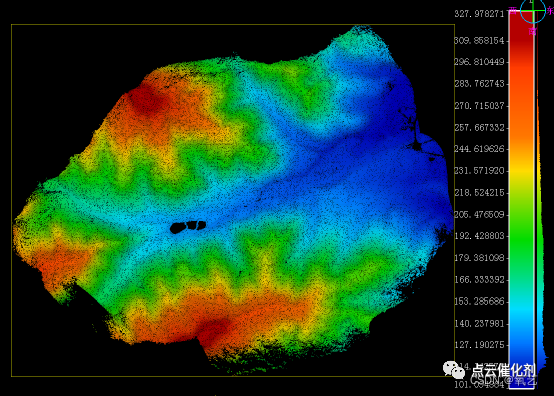Select the 283.762743 legend value
The width and height of the screenshot is (554, 396).
tap(479, 83)
